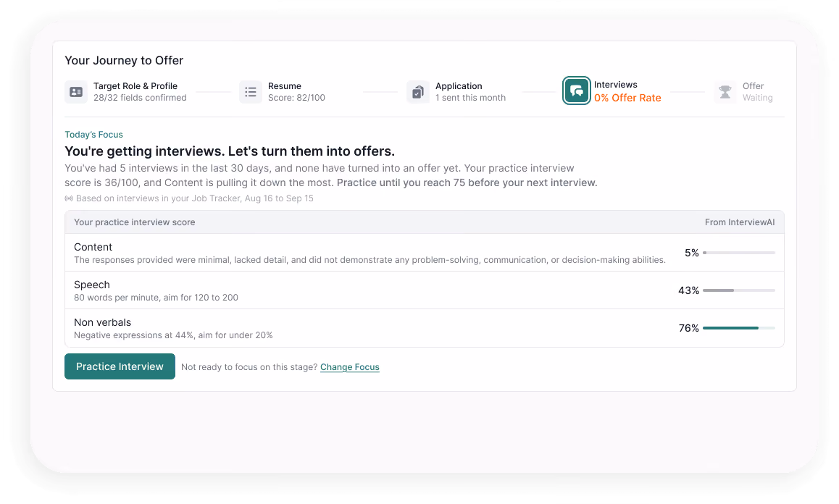Click the 76% Non verbals score value
This screenshot has width=839, height=504.
click(688, 328)
